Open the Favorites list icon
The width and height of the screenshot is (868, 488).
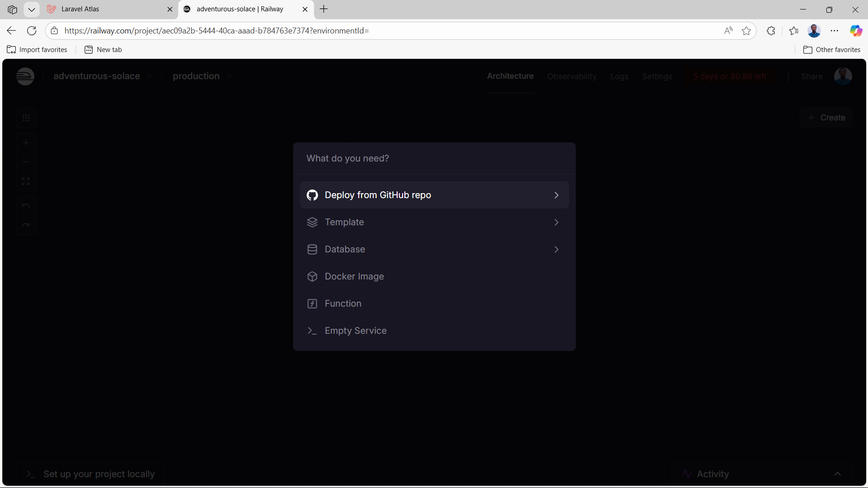793,31
